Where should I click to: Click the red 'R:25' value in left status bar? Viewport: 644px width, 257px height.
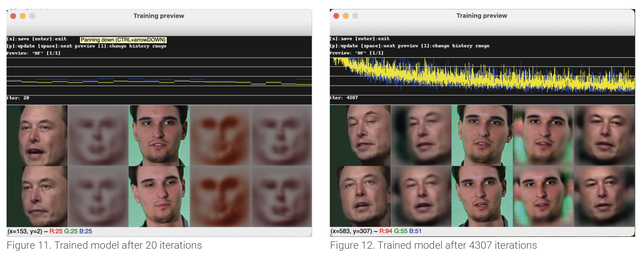[56, 231]
